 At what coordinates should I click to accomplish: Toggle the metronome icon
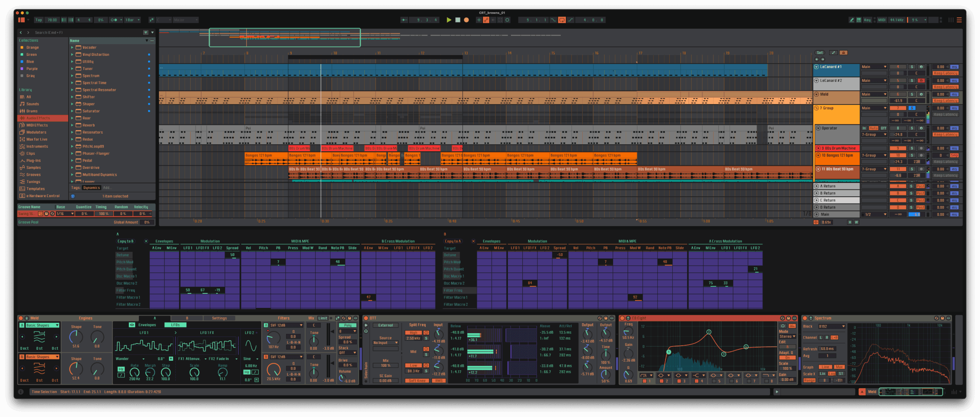point(114,20)
